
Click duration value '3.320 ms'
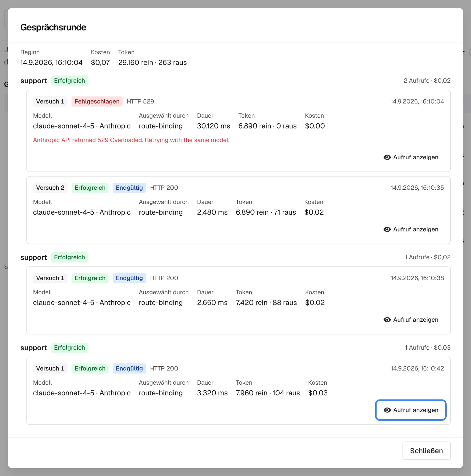click(212, 393)
